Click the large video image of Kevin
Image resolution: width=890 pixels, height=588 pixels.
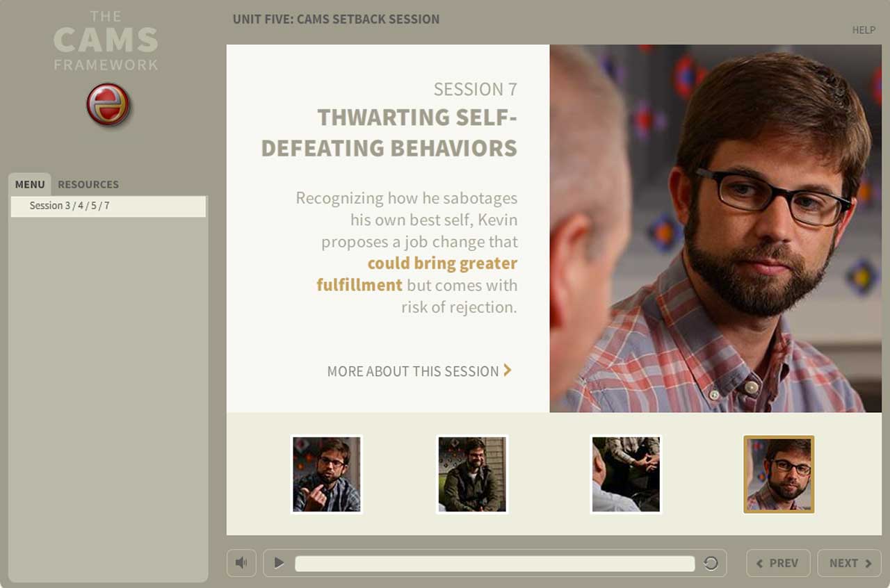coord(715,229)
